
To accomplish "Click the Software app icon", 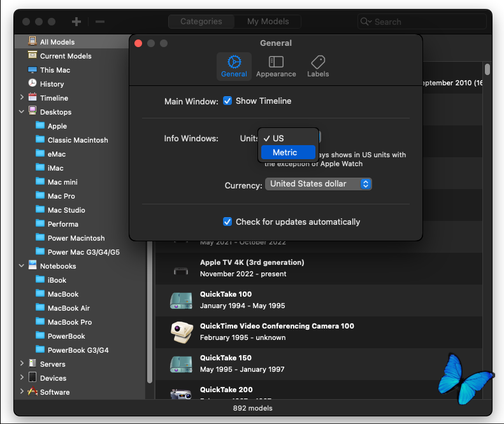I will 32,391.
